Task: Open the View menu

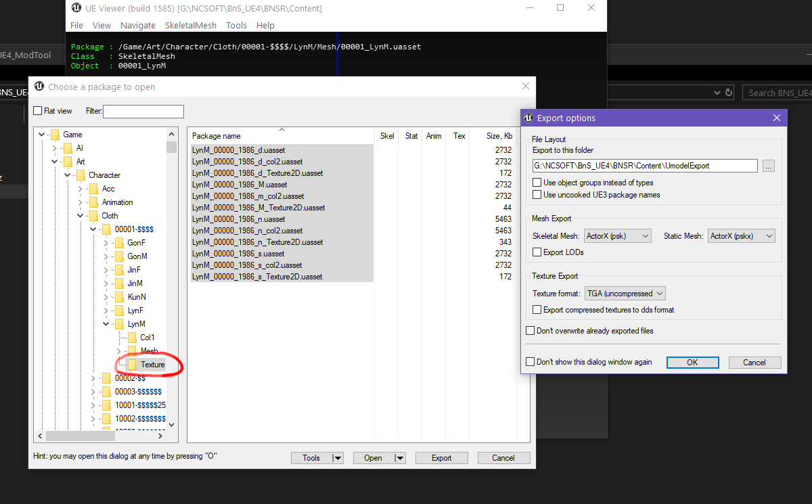Action: click(101, 25)
